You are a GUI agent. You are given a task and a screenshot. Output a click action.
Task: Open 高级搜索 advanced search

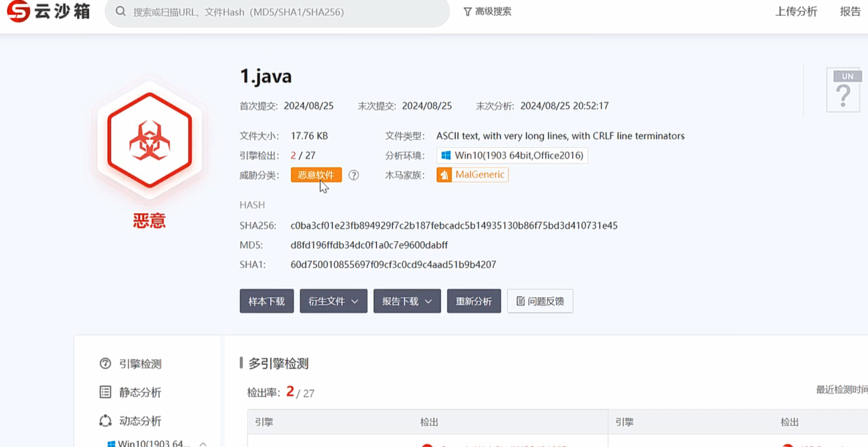click(x=488, y=12)
